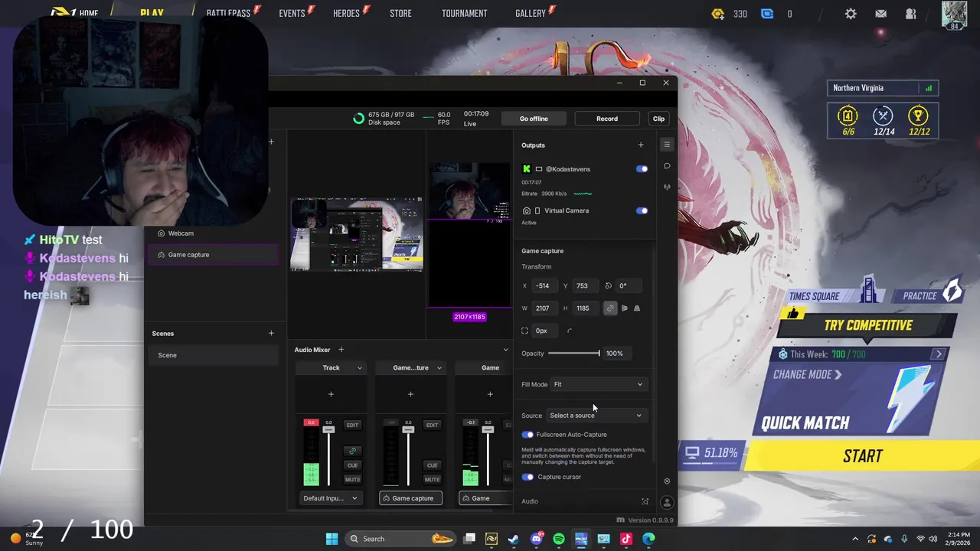Open the Fill Mode dropdown
Viewport: 980px width, 551px height.
pyautogui.click(x=598, y=384)
